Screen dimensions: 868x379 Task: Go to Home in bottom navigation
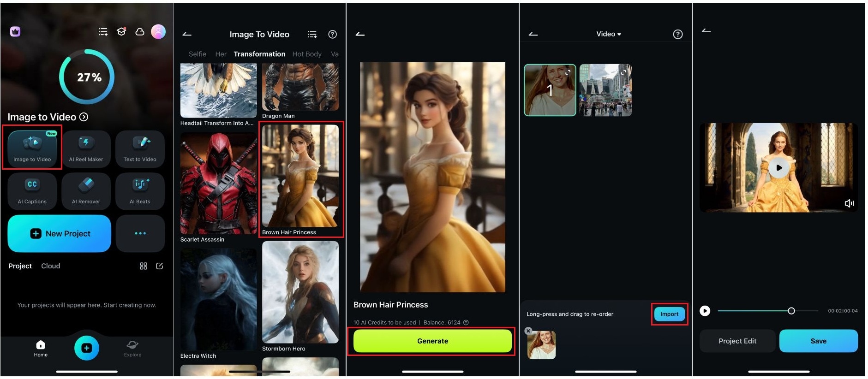(x=41, y=349)
